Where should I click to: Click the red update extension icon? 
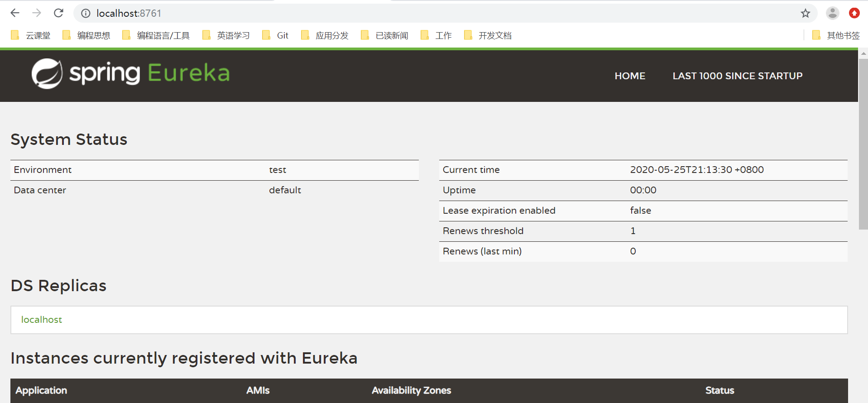tap(854, 13)
